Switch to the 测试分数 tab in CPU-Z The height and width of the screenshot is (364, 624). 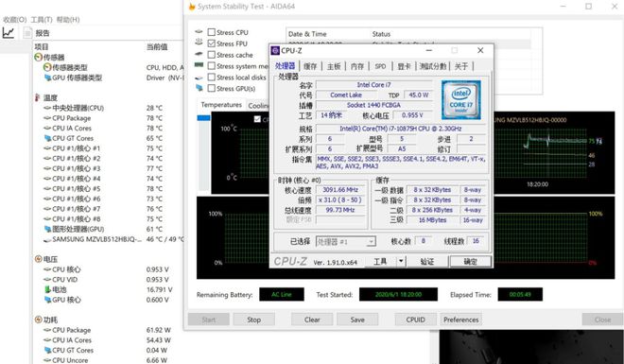tap(433, 66)
